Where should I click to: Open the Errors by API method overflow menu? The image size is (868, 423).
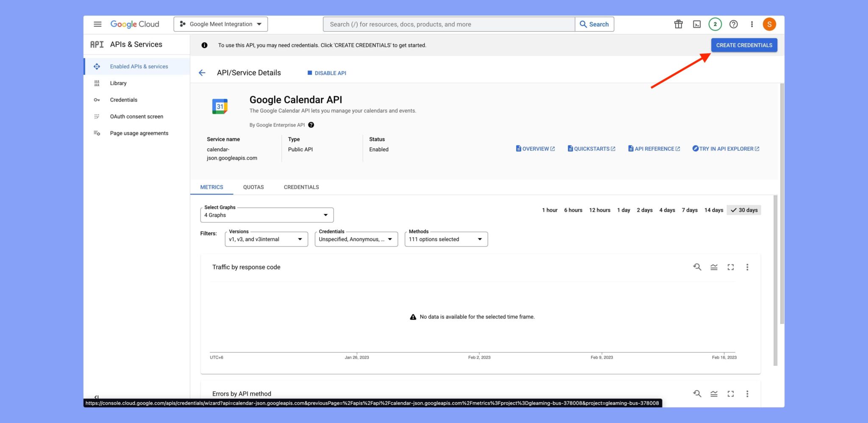click(x=747, y=394)
